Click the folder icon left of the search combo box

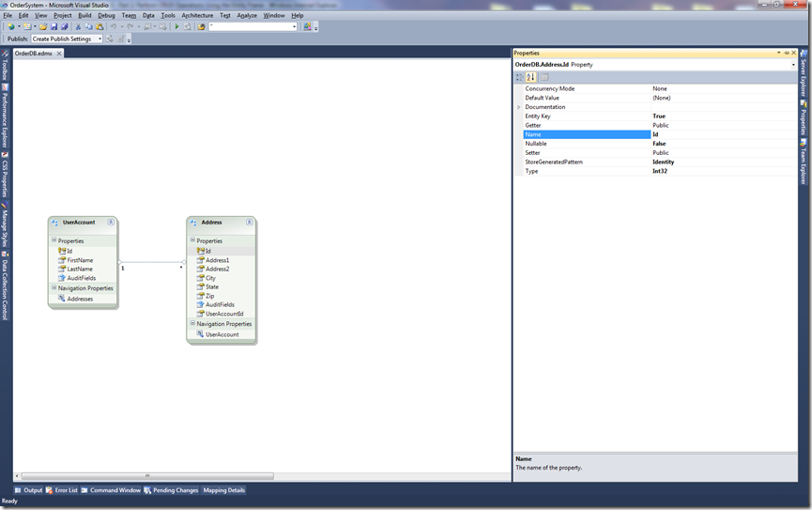202,26
